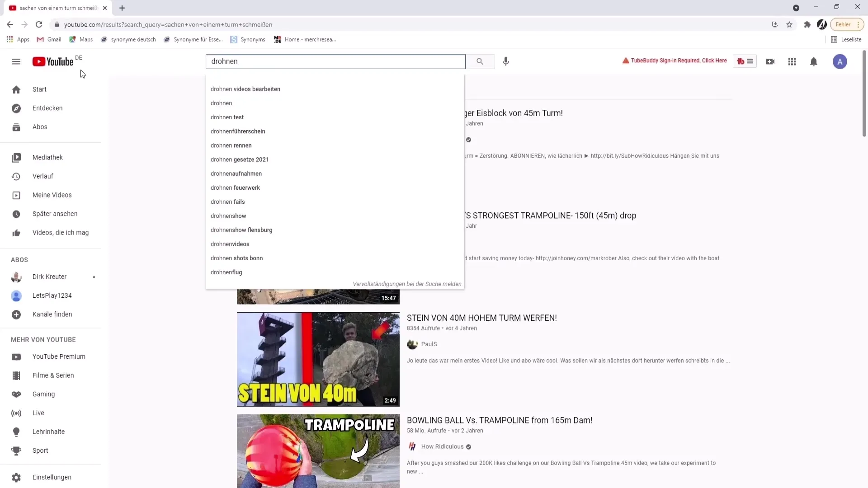Reload the page
This screenshot has height=488, width=868.
coord(39,24)
